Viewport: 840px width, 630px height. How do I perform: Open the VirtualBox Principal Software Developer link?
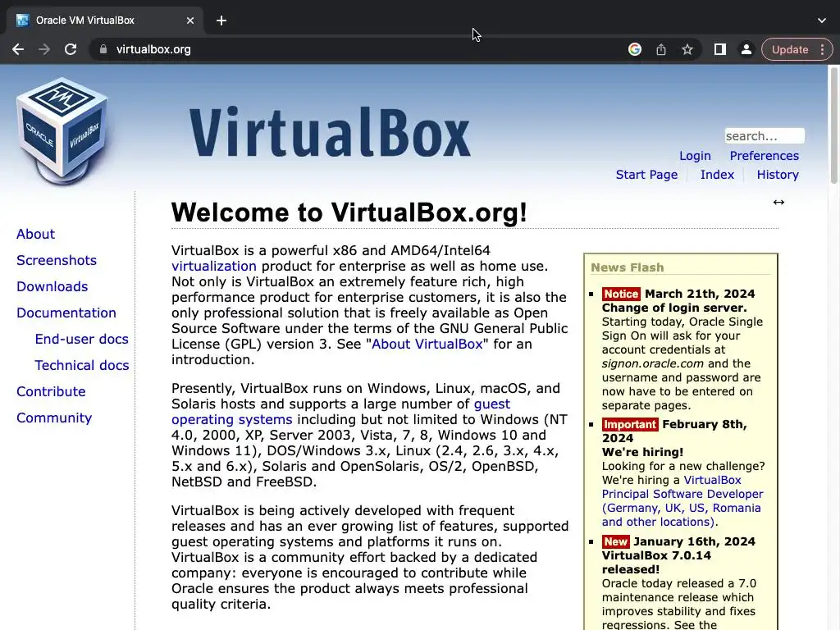(682, 501)
